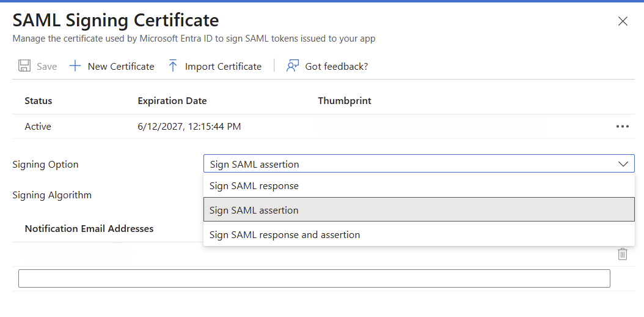Click the feedback person icon
This screenshot has width=644, height=317.
293,66
